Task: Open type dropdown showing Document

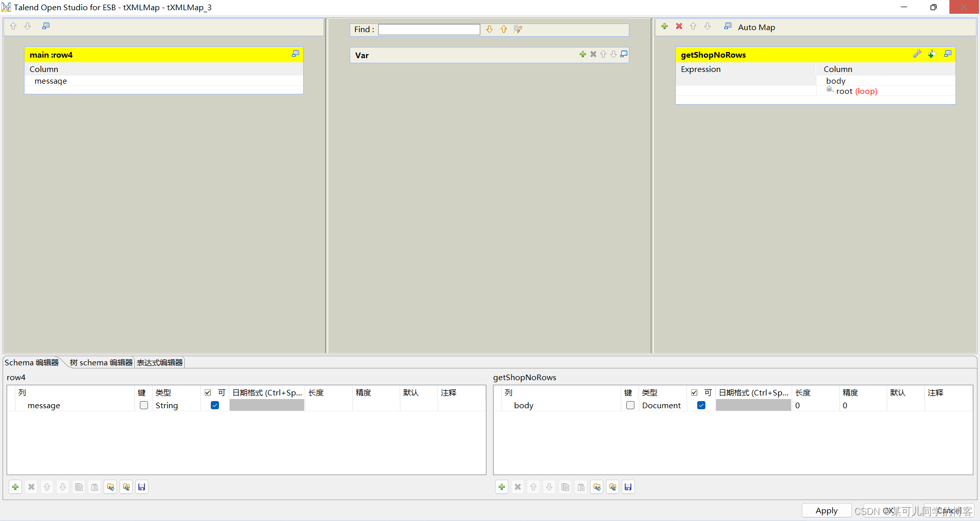Action: click(663, 405)
